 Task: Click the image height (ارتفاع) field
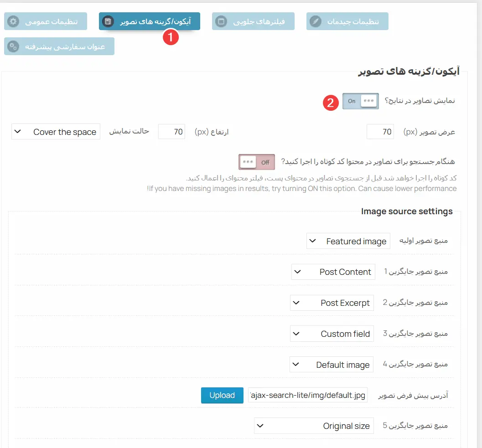click(x=171, y=132)
